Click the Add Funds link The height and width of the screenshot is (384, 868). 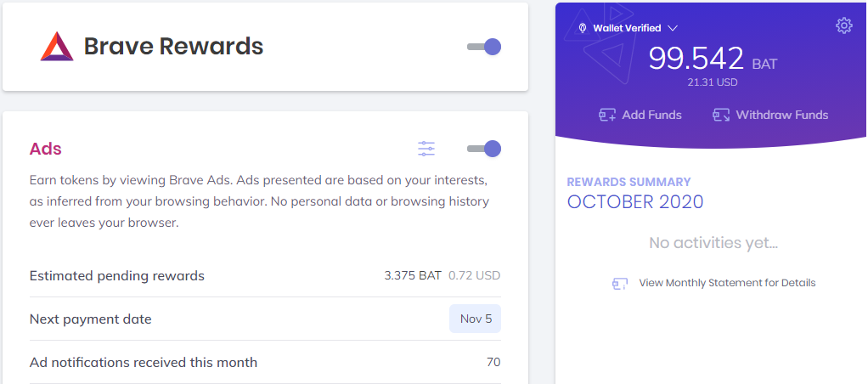click(x=640, y=115)
